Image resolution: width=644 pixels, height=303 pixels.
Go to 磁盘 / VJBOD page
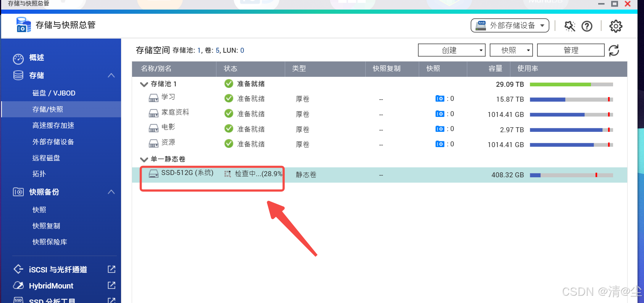pos(54,93)
